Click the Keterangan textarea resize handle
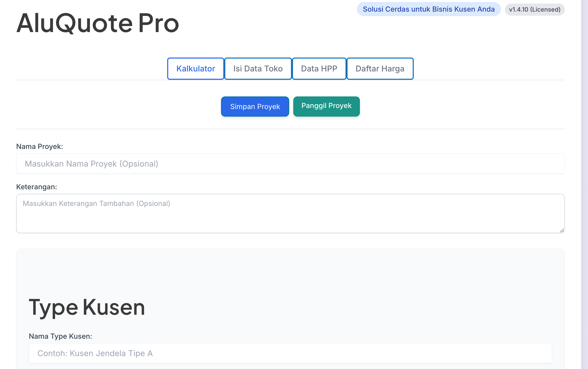588x369 pixels. 562,230
